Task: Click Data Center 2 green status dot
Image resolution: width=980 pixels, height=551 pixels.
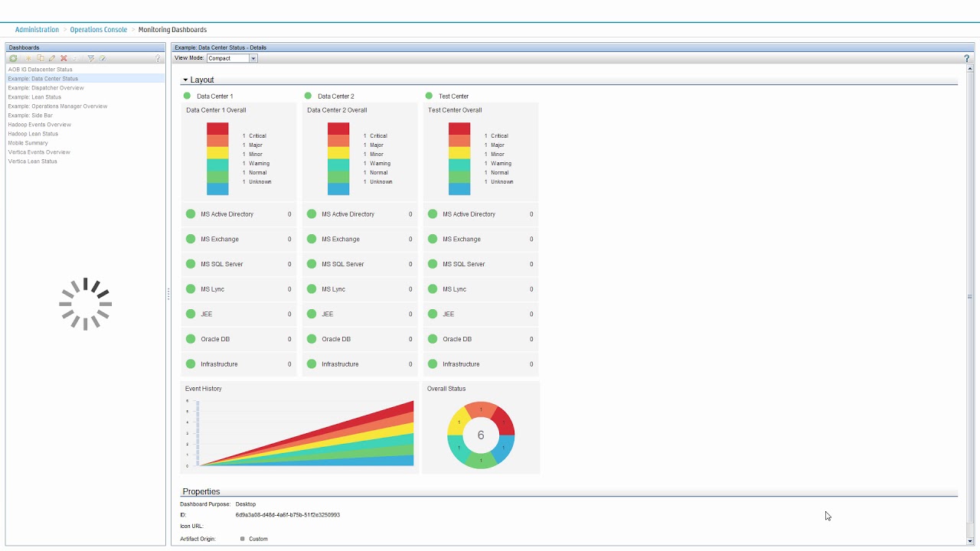Action: point(308,96)
